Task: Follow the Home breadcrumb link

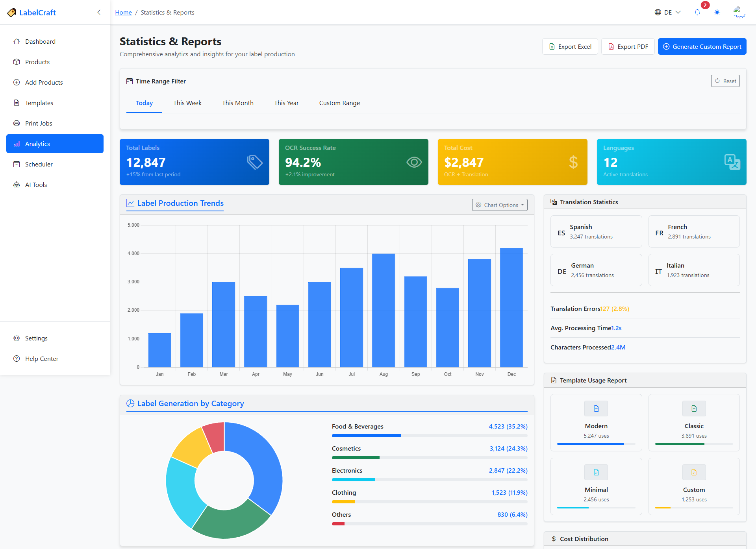Action: (123, 12)
